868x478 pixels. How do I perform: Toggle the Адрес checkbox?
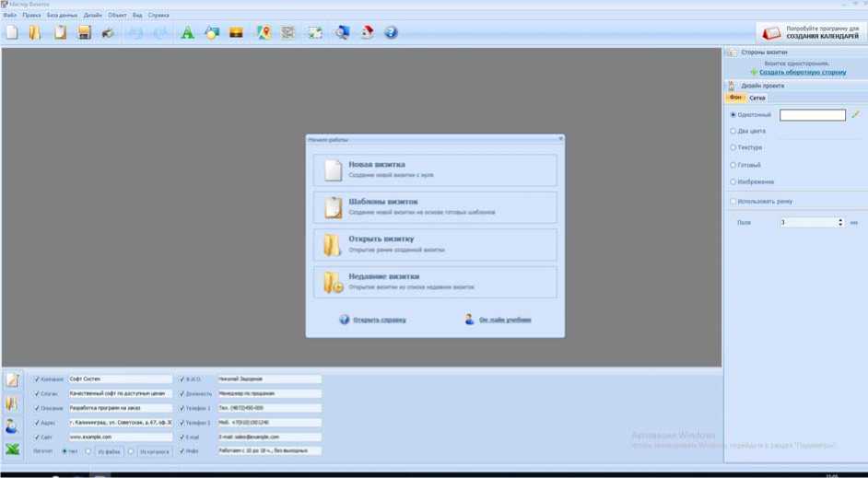pos(37,423)
